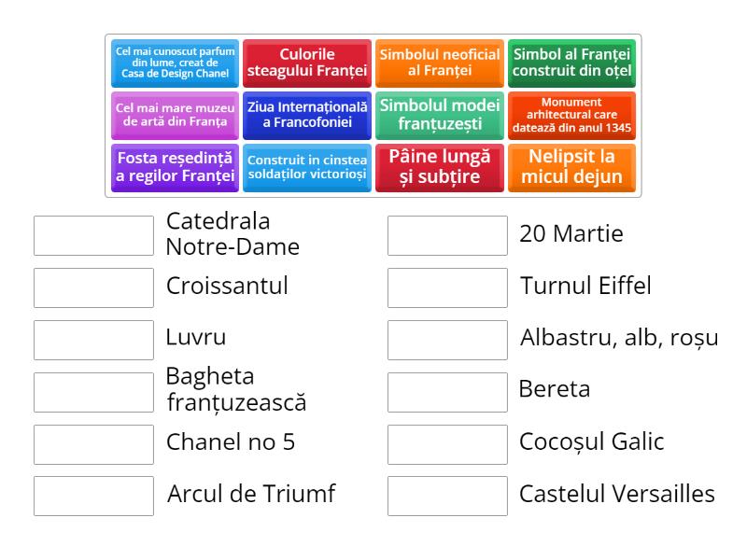Choose the 'Nelipsit la micul dejun' card

571,168
